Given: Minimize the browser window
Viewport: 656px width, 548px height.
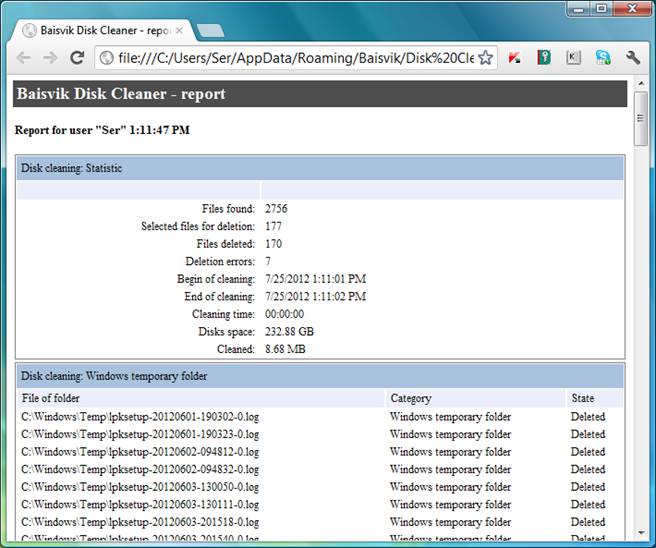Looking at the screenshot, I should click(x=579, y=9).
